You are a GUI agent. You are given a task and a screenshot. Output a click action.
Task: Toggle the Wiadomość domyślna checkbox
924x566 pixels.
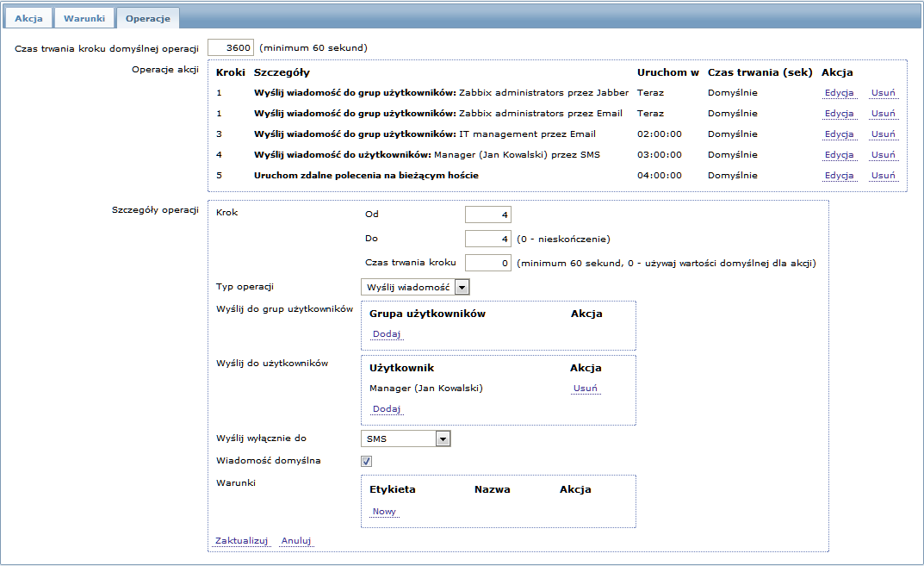pos(367,461)
